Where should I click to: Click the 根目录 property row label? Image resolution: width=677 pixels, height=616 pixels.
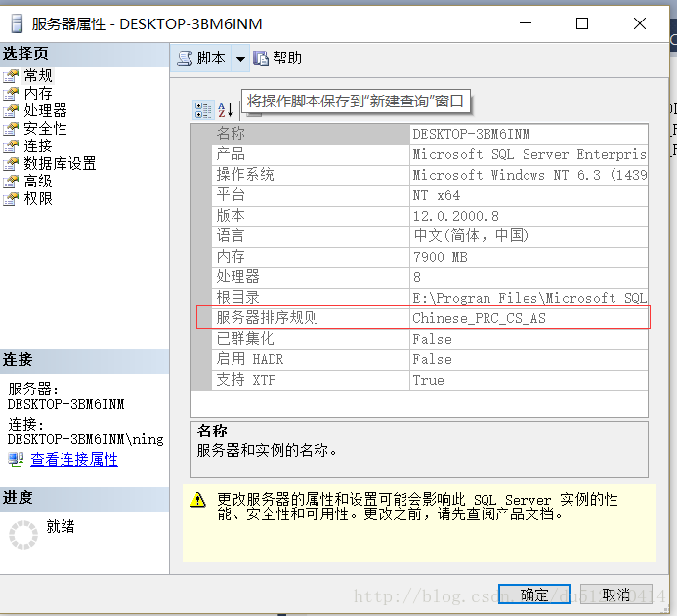(238, 297)
